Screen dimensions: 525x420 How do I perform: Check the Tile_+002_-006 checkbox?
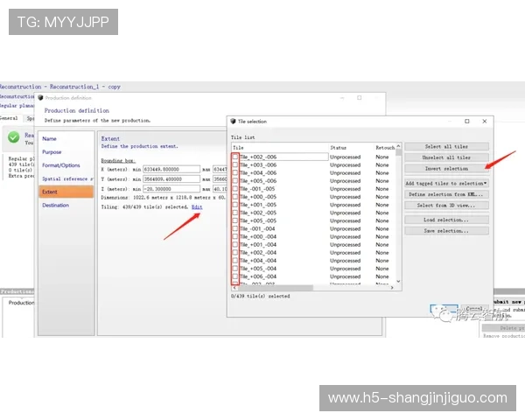click(x=235, y=157)
